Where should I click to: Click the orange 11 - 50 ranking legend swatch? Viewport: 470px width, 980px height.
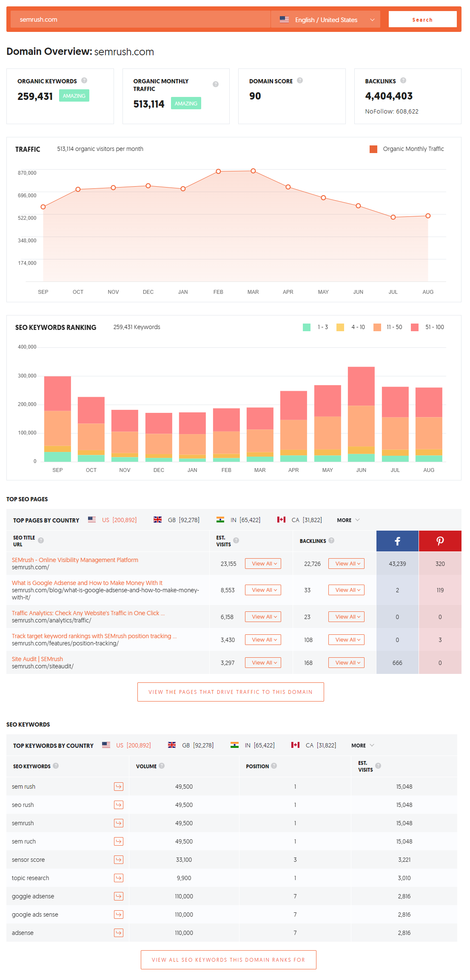point(377,327)
